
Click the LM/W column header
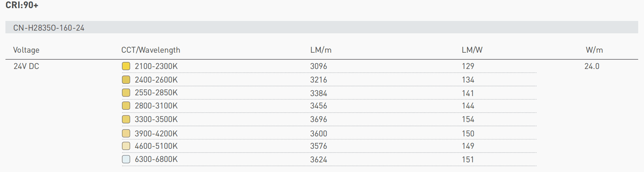472,50
